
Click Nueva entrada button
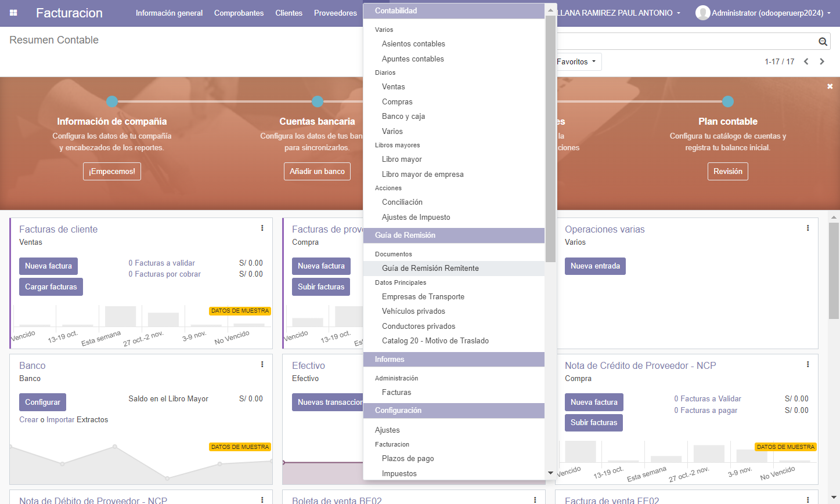click(x=595, y=266)
